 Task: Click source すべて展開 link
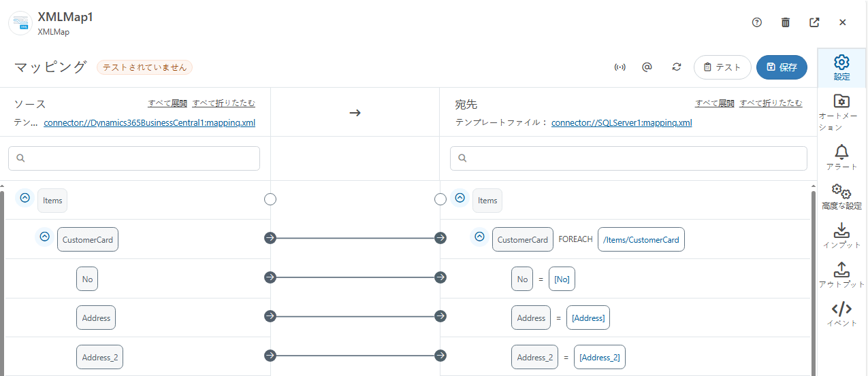tap(167, 103)
